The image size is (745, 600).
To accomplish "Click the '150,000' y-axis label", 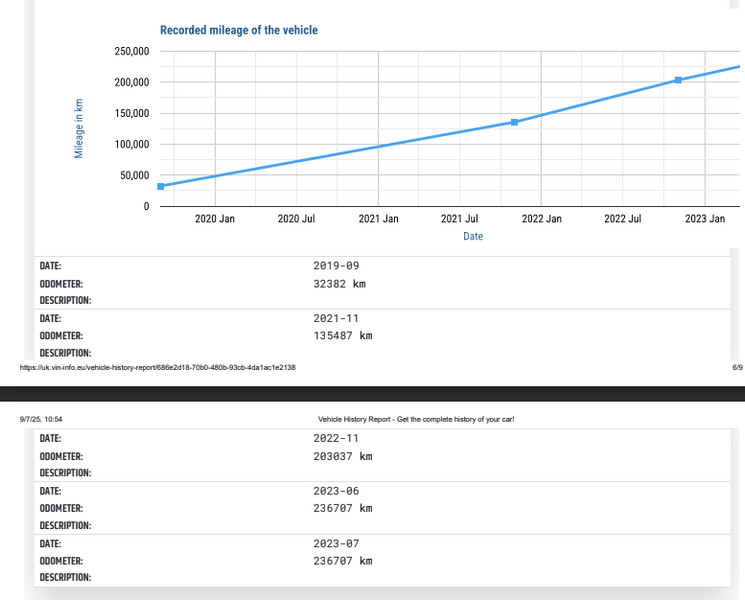I will pyautogui.click(x=132, y=113).
